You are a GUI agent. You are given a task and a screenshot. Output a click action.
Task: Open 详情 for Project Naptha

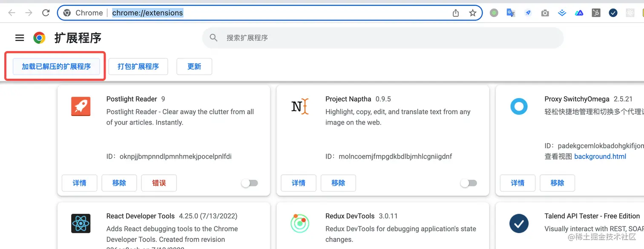(299, 183)
